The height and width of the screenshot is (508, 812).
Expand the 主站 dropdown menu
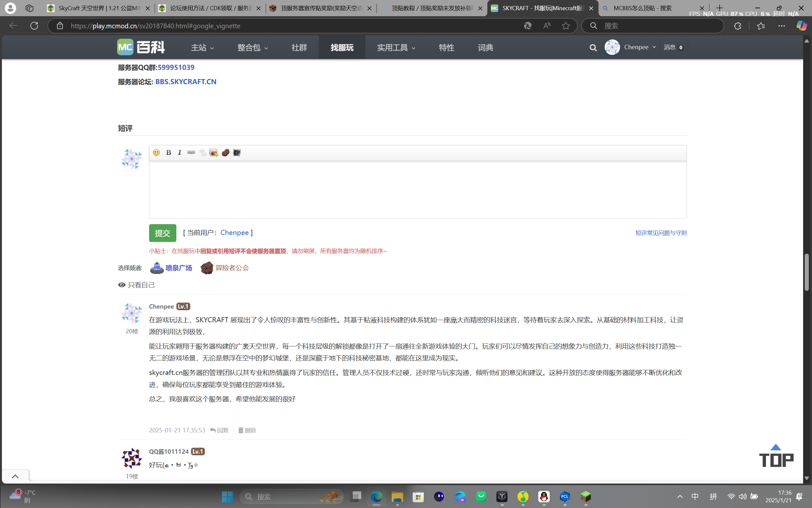pyautogui.click(x=202, y=48)
